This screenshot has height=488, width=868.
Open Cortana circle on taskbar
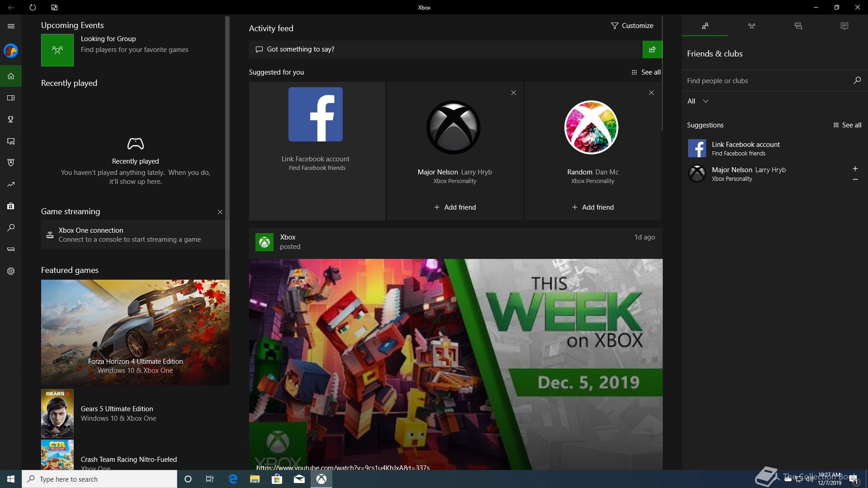click(x=188, y=479)
